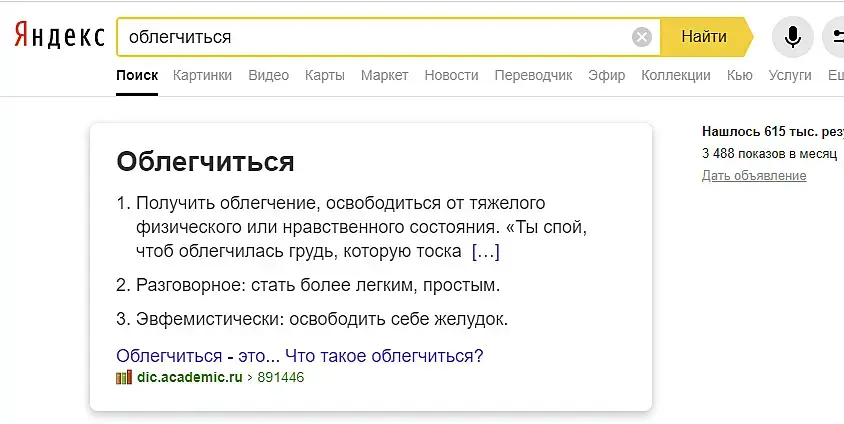Click the Дать объявление link
The height and width of the screenshot is (424, 844).
[x=754, y=176]
